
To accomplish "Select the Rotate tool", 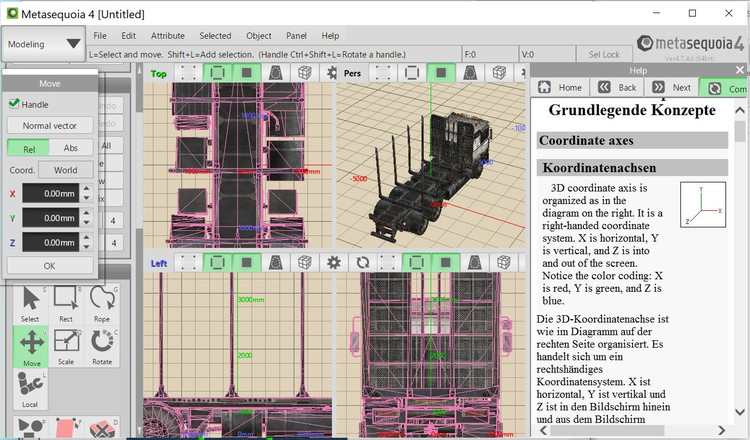I will 101,346.
